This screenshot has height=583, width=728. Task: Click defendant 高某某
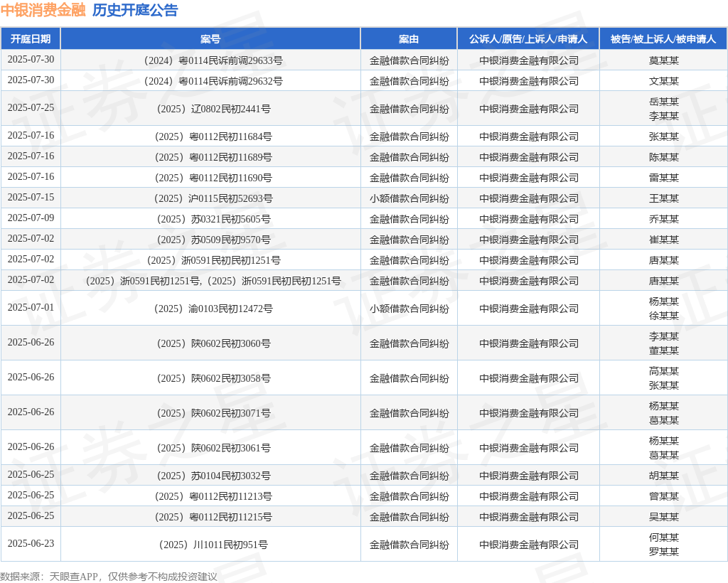[663, 371]
